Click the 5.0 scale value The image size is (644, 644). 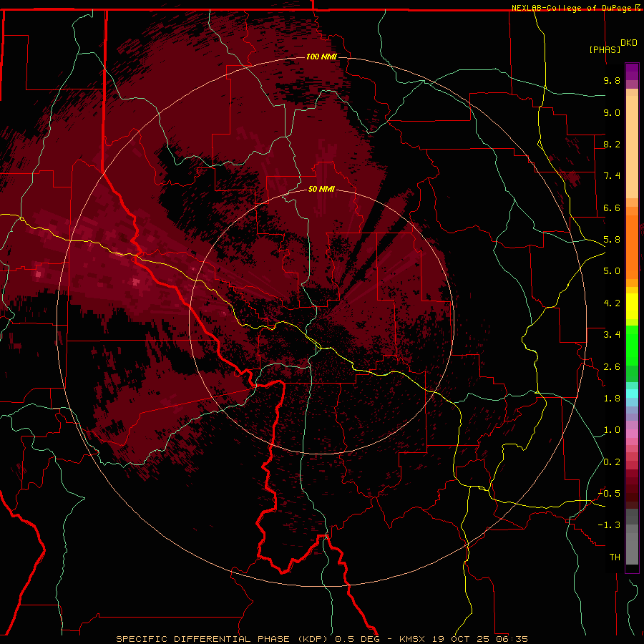[612, 271]
